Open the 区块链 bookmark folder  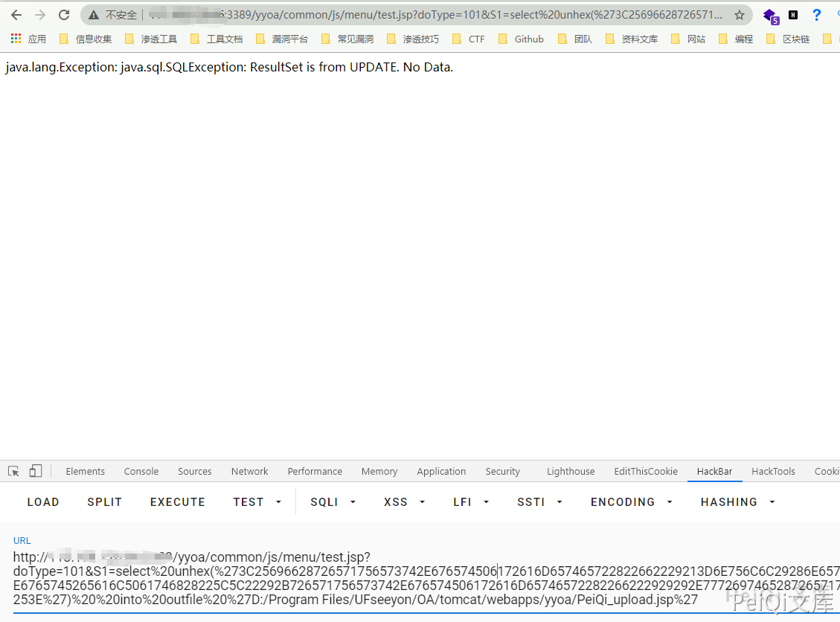(x=789, y=39)
